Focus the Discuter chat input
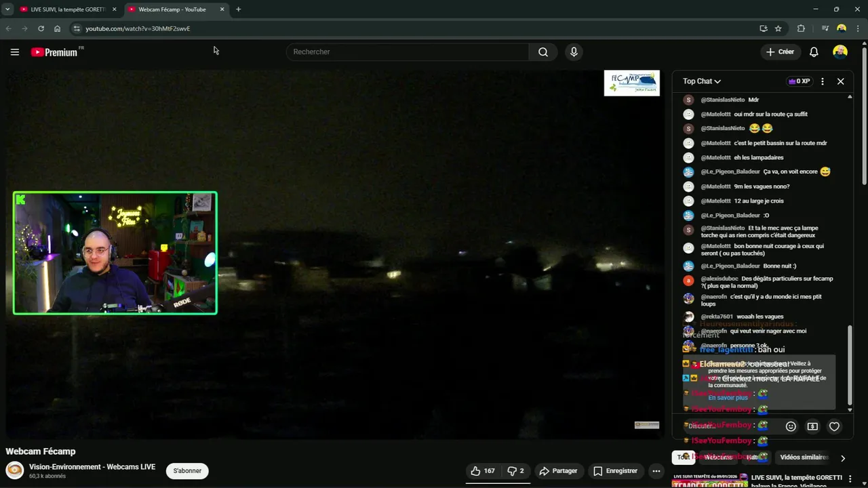This screenshot has height=488, width=868. pos(731,426)
